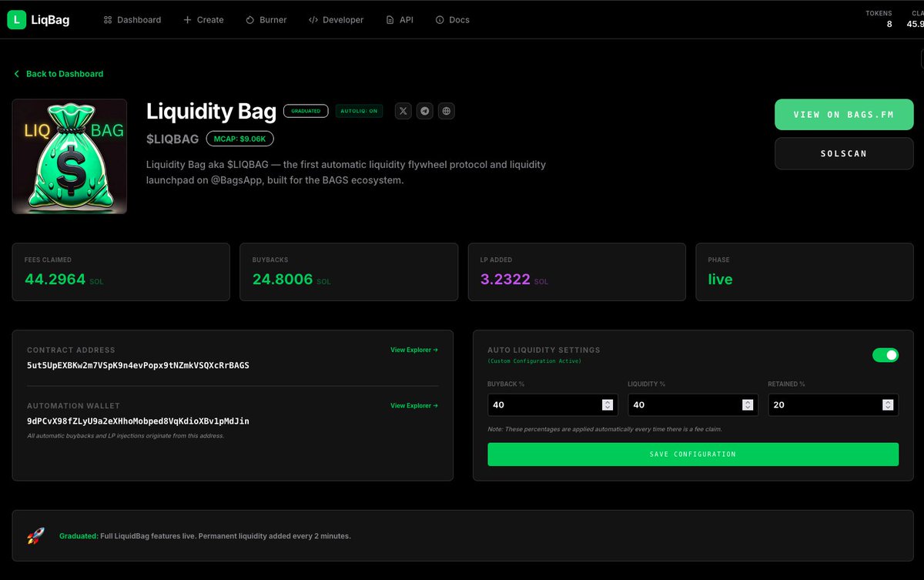
Task: Click the Save Configuration button
Action: 693,454
